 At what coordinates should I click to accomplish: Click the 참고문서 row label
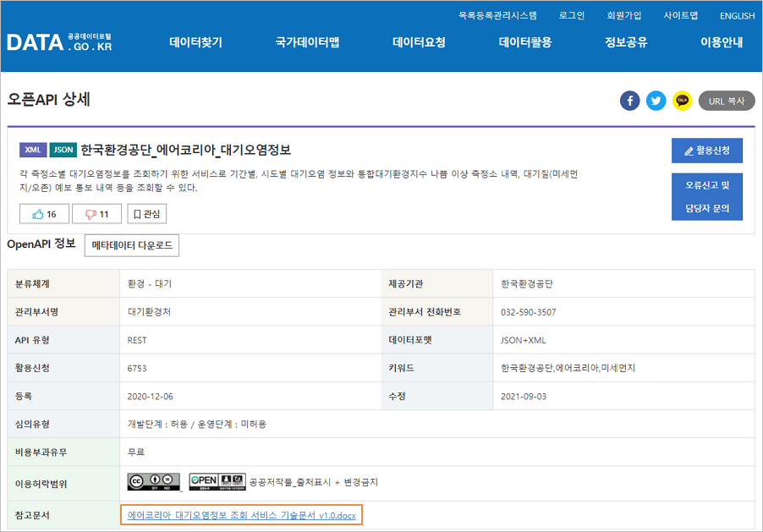point(32,515)
